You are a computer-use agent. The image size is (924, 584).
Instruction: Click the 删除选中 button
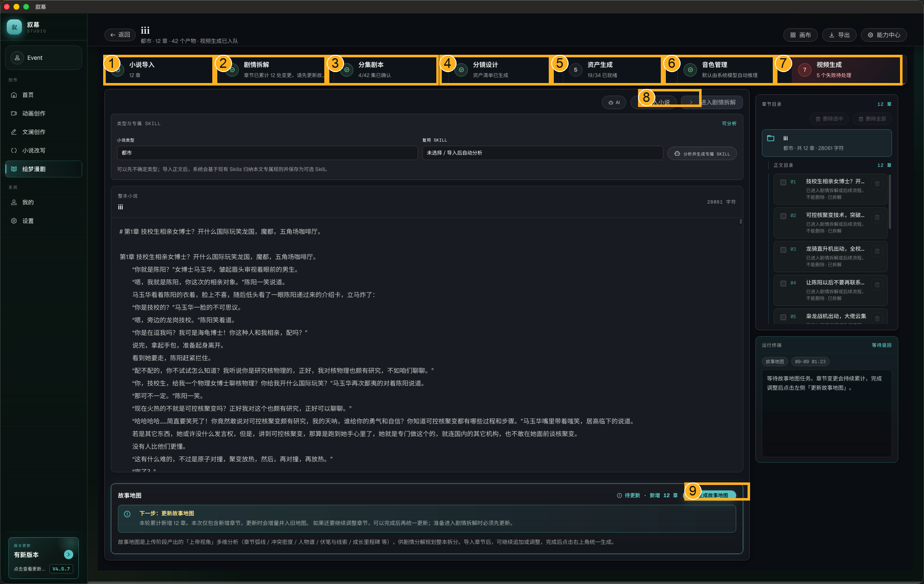click(x=829, y=119)
